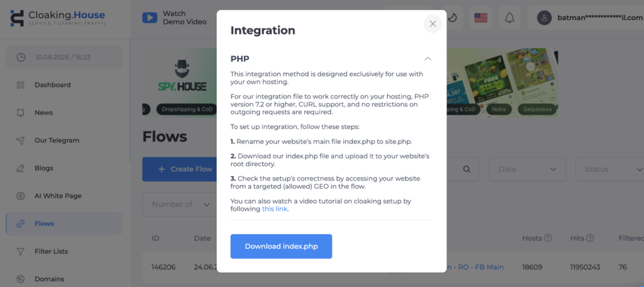Open the US flag language selector
Viewport: 644px width, 287px height.
coord(480,18)
